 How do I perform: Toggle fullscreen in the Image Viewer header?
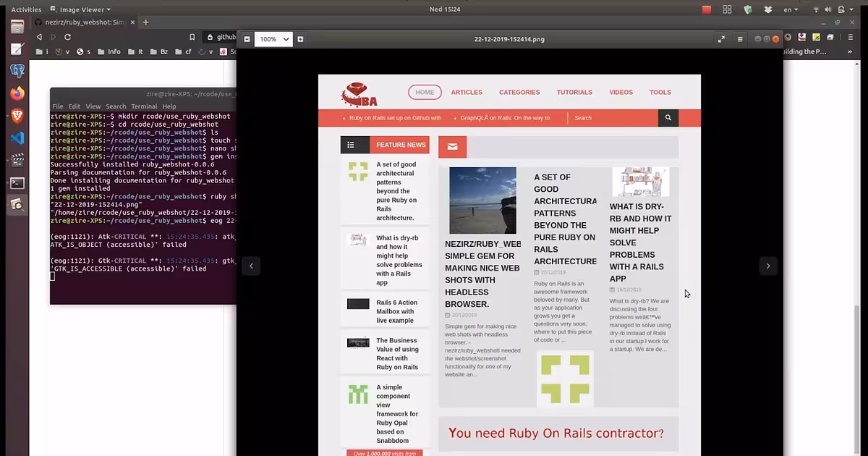pos(721,39)
